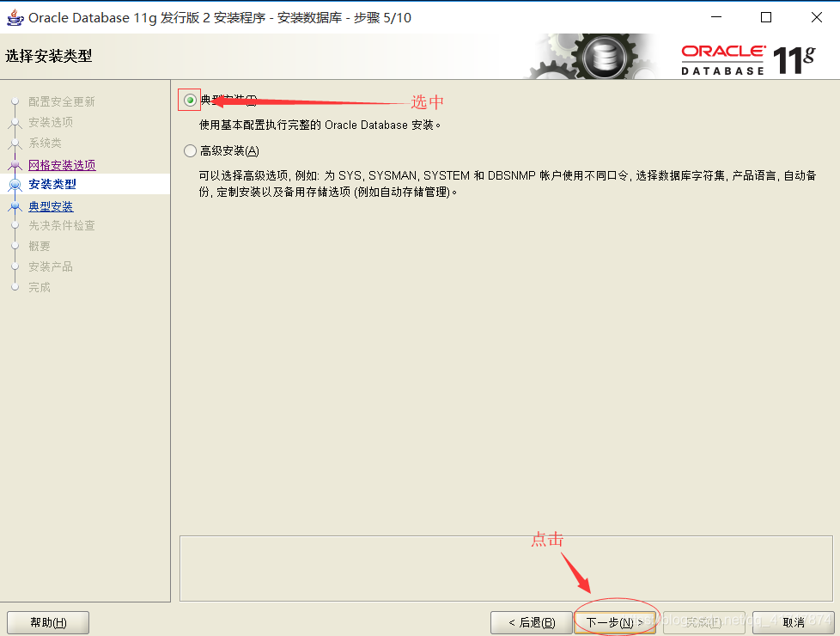
Task: Go to the 网格安装选项 step link
Action: (x=62, y=165)
